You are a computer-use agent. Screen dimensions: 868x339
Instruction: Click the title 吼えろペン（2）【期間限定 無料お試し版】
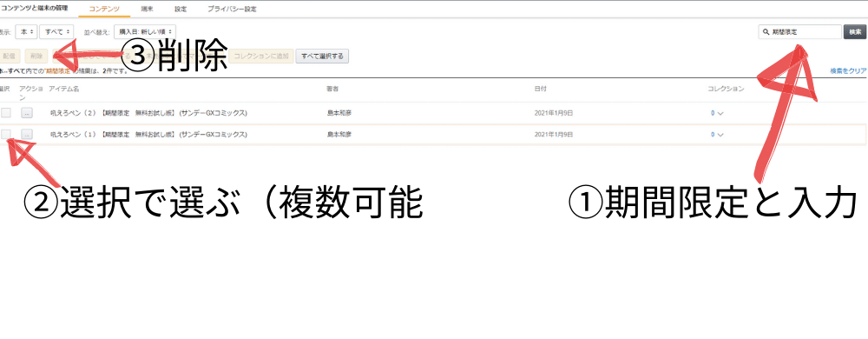[148, 113]
